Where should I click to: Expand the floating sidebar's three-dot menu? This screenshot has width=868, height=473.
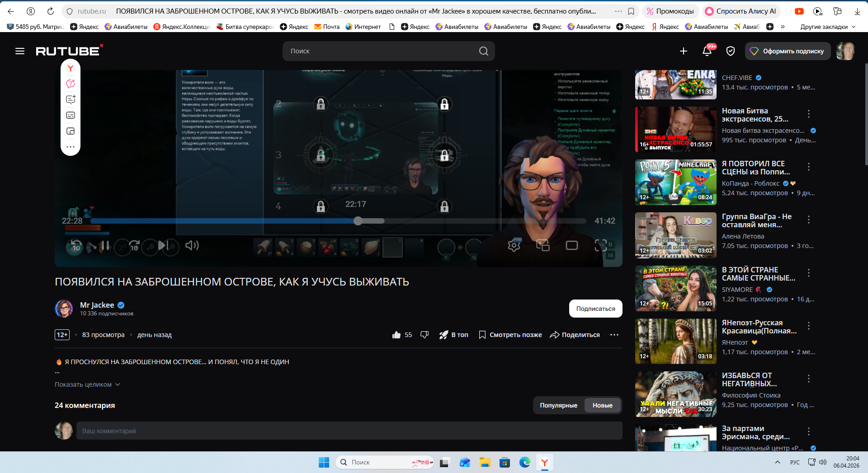click(71, 147)
